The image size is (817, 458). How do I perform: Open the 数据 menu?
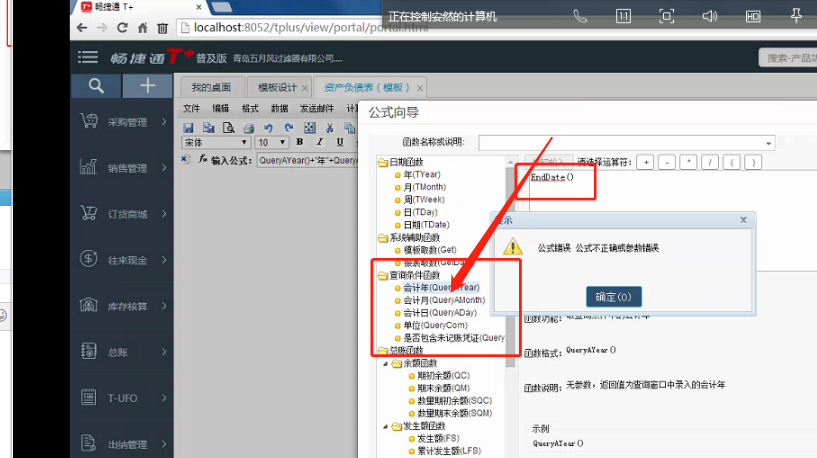[x=279, y=108]
